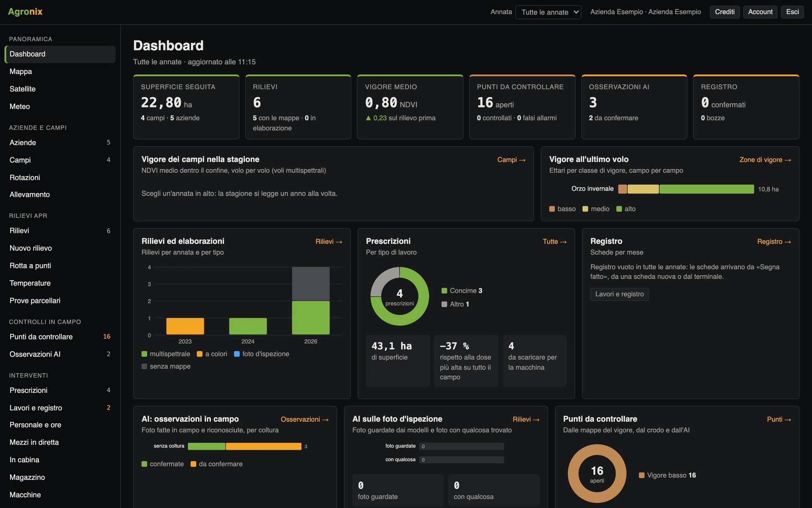Click the Lavori e registro button in Registro card
Image resolution: width=812 pixels, height=508 pixels.
click(620, 294)
